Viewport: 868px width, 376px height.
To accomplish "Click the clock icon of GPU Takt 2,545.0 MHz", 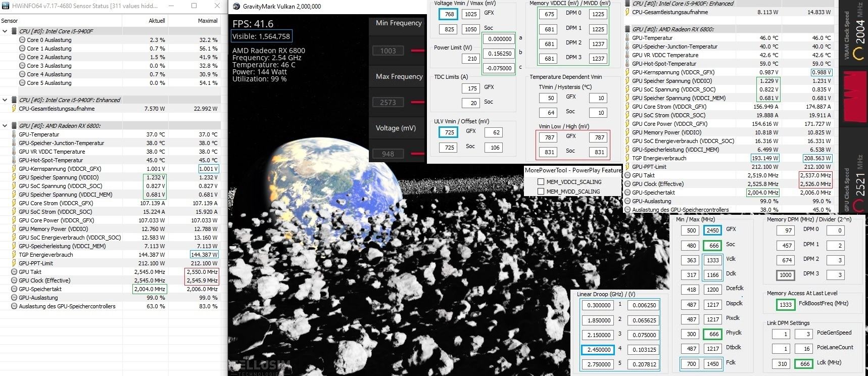I will click(14, 272).
